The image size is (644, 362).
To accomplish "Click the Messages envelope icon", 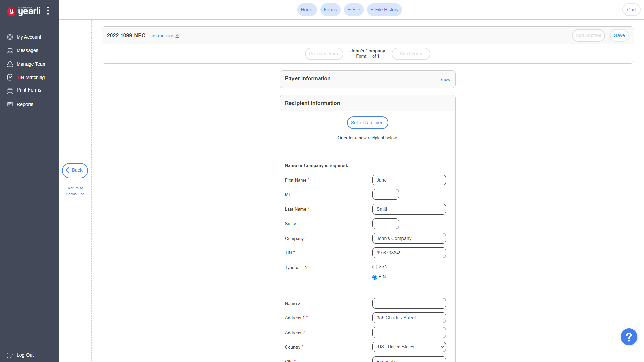I will coord(10,51).
